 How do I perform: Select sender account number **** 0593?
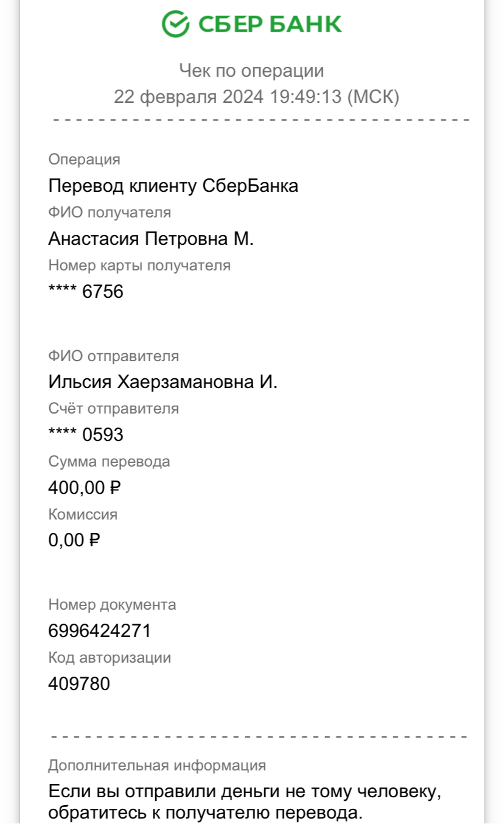click(86, 435)
